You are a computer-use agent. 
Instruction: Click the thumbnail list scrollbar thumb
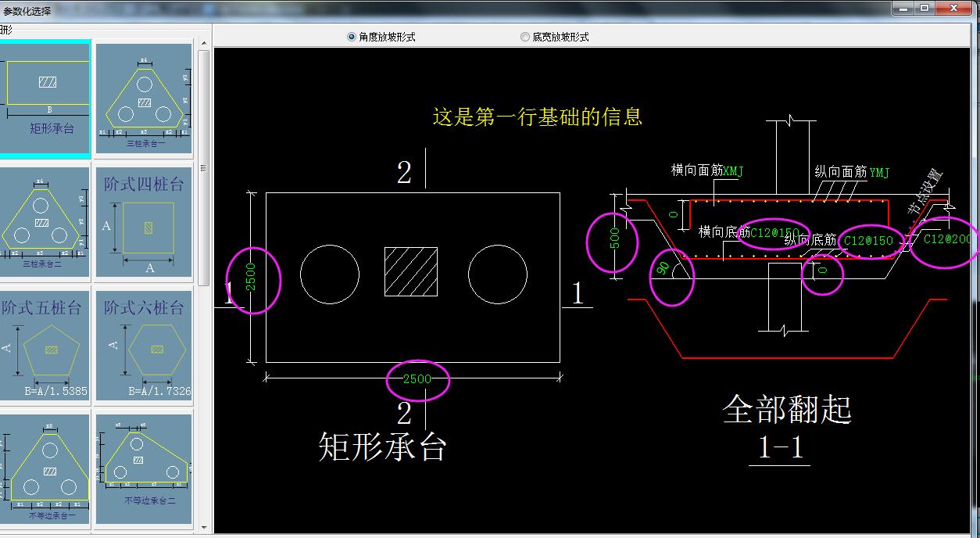(203, 167)
